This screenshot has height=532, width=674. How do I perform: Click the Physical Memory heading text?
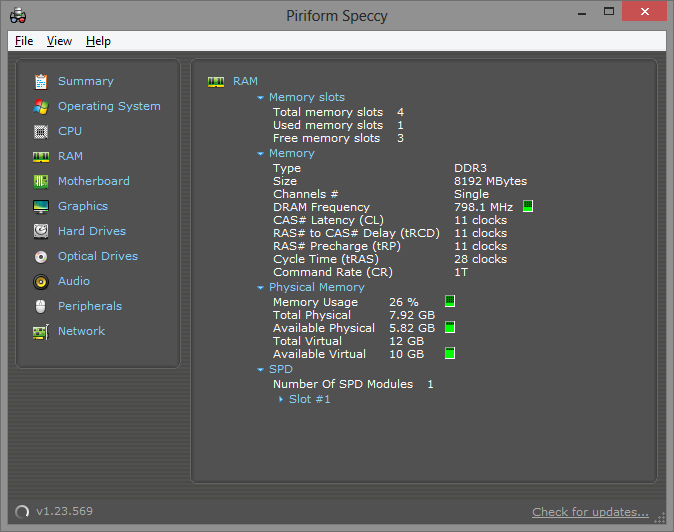(x=317, y=287)
